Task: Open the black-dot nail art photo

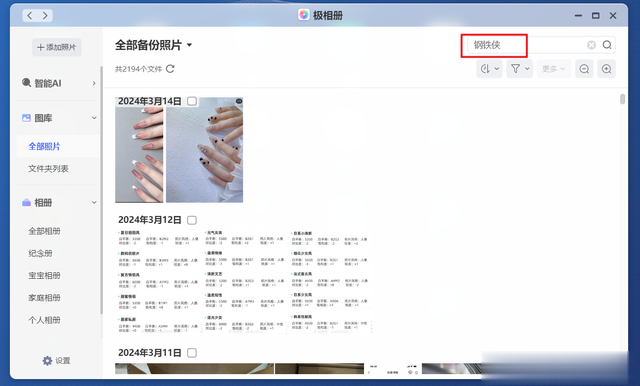Action: pos(204,150)
